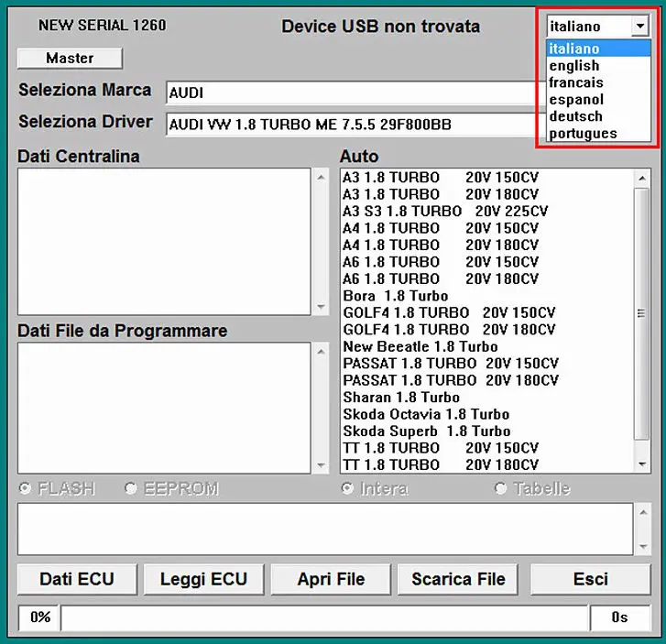The height and width of the screenshot is (644, 666).
Task: Open the language dropdown arrow
Action: click(639, 26)
